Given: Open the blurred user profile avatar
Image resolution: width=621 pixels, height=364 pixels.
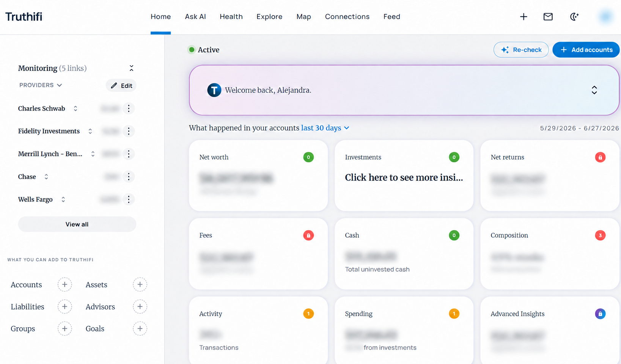Looking at the screenshot, I should (x=605, y=17).
